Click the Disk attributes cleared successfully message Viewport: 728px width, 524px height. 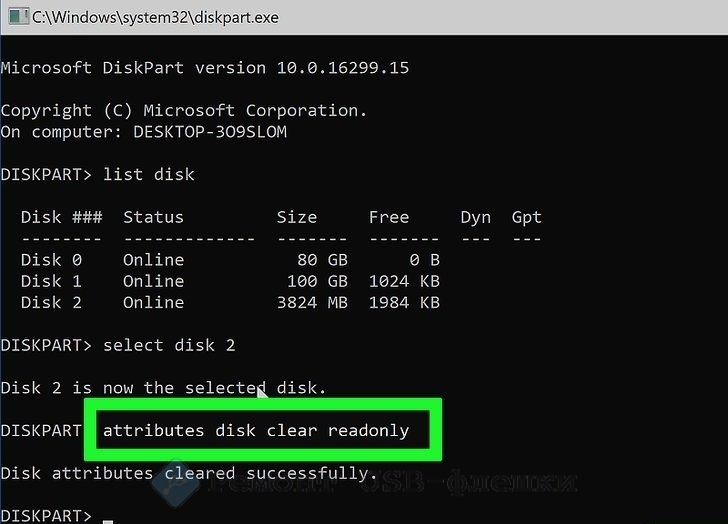188,473
